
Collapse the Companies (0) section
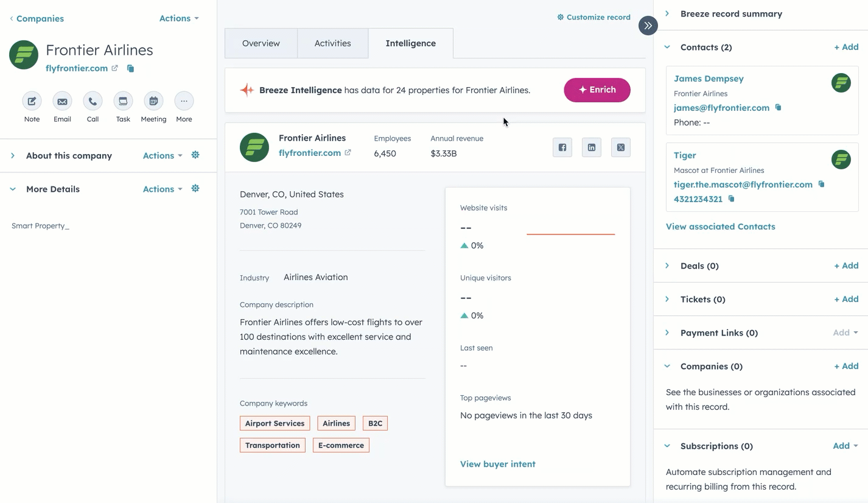667,366
